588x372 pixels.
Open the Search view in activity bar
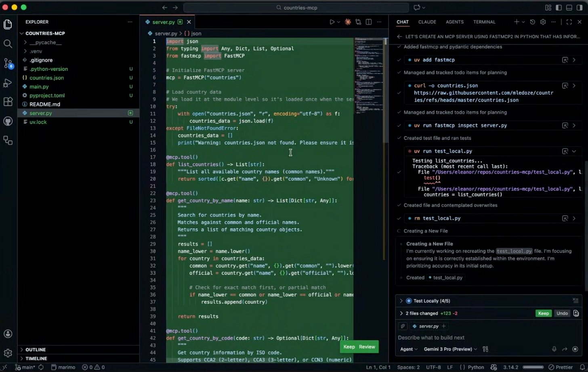[x=8, y=44]
